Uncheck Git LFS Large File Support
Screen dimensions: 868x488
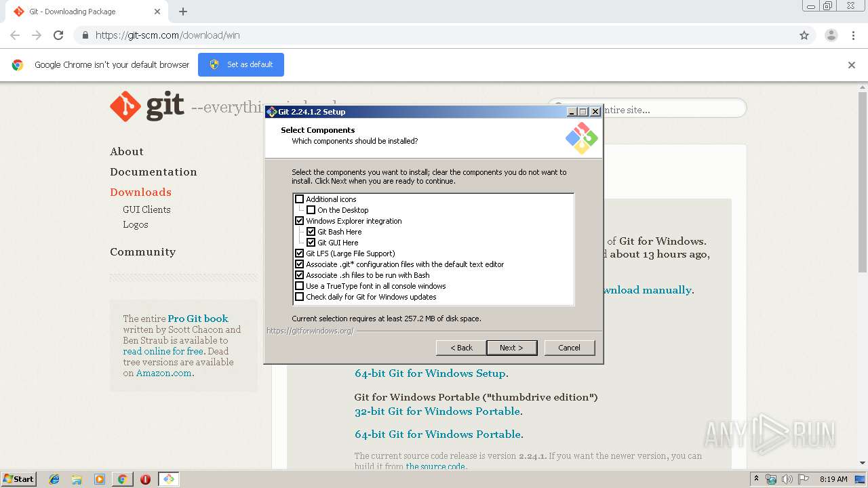[x=300, y=253]
